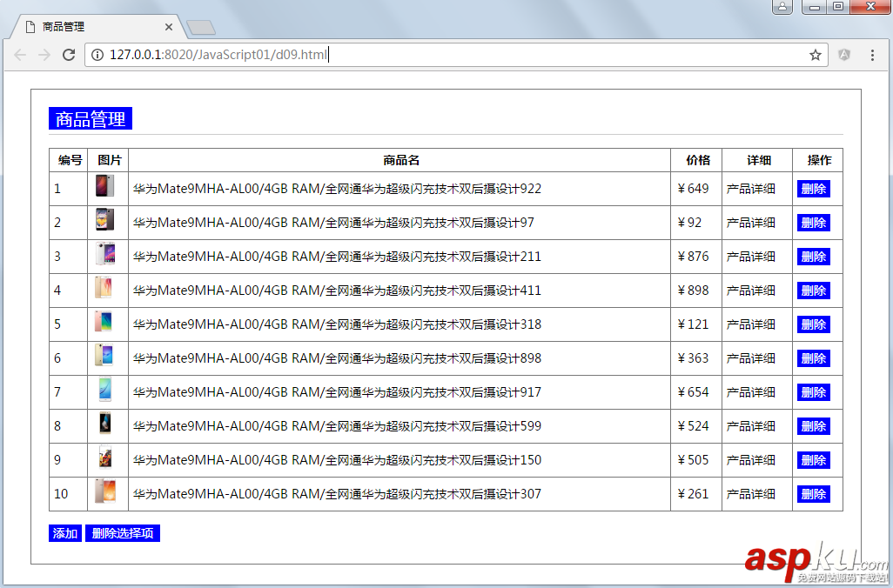Click product name ending in 922

337,189
